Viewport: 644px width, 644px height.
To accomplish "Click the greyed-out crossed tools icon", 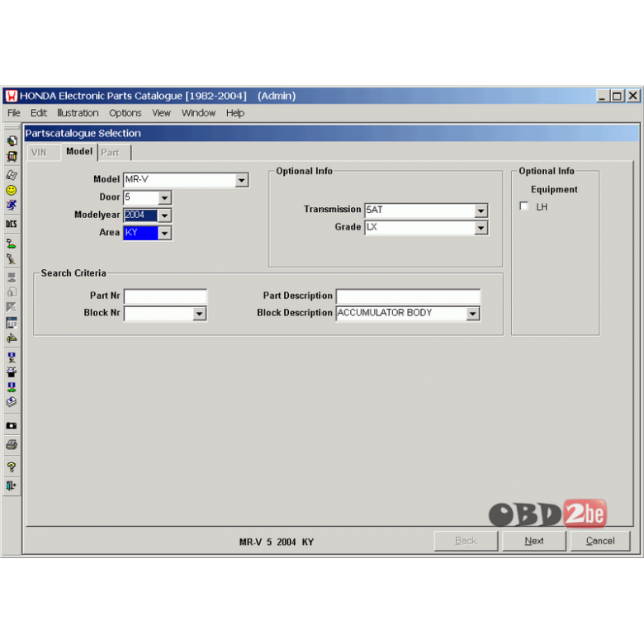I will [12, 307].
